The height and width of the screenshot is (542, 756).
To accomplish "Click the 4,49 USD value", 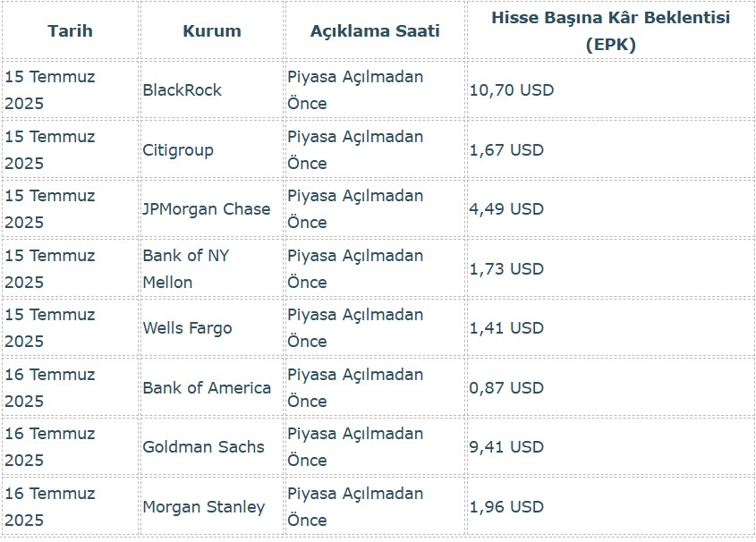I will pyautogui.click(x=506, y=209).
